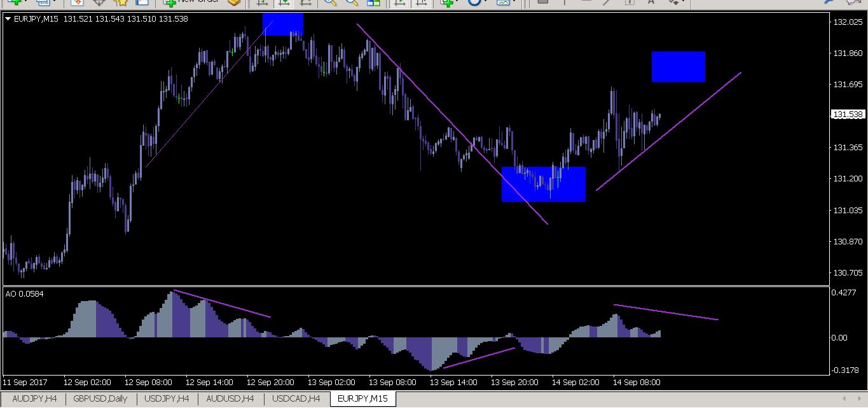Click the Tile Windows toolbar icon

373,2
